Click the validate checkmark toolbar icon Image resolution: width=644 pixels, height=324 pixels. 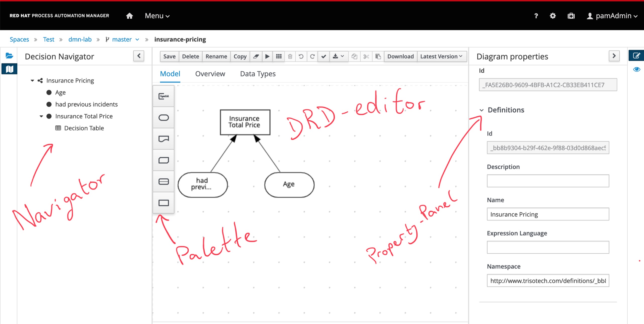pos(324,56)
